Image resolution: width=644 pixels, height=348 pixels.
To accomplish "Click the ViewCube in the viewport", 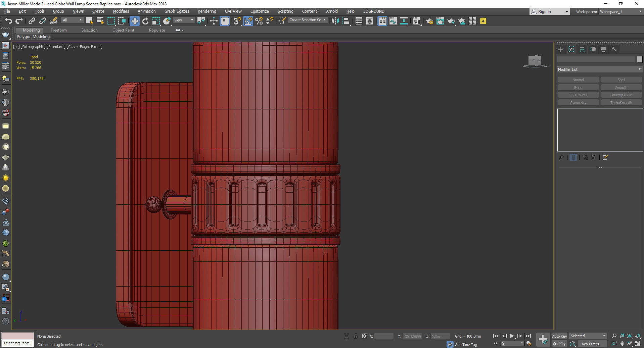I will click(535, 61).
